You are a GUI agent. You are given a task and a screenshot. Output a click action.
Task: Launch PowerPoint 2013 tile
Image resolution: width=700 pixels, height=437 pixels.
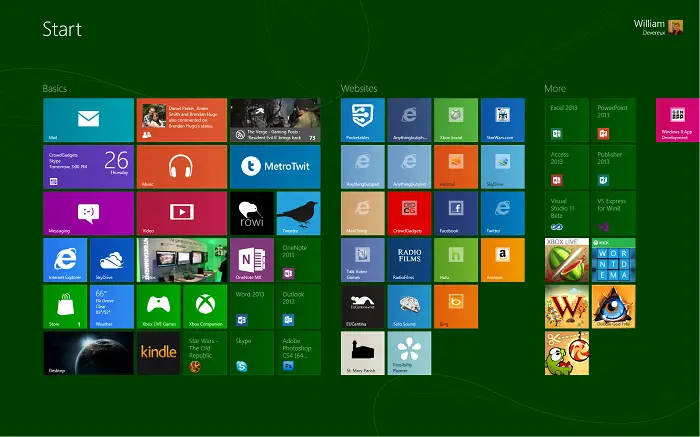click(x=613, y=120)
